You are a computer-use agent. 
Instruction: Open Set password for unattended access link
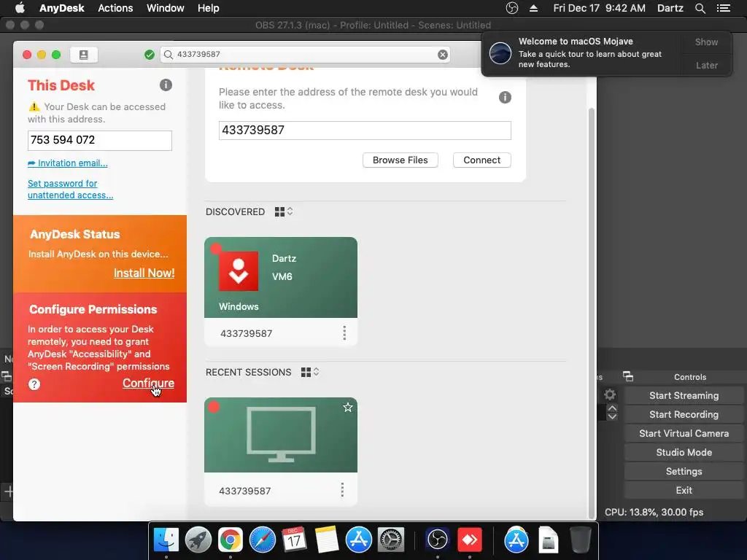click(x=71, y=190)
